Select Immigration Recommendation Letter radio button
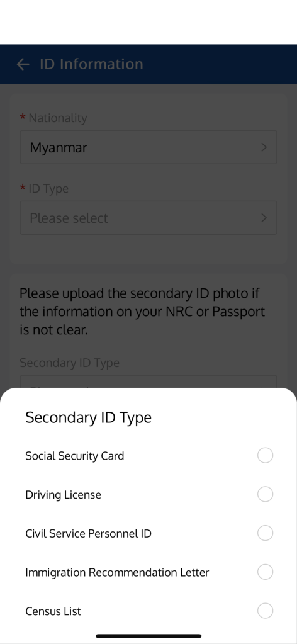Viewport: 297px width, 644px height. (x=265, y=572)
